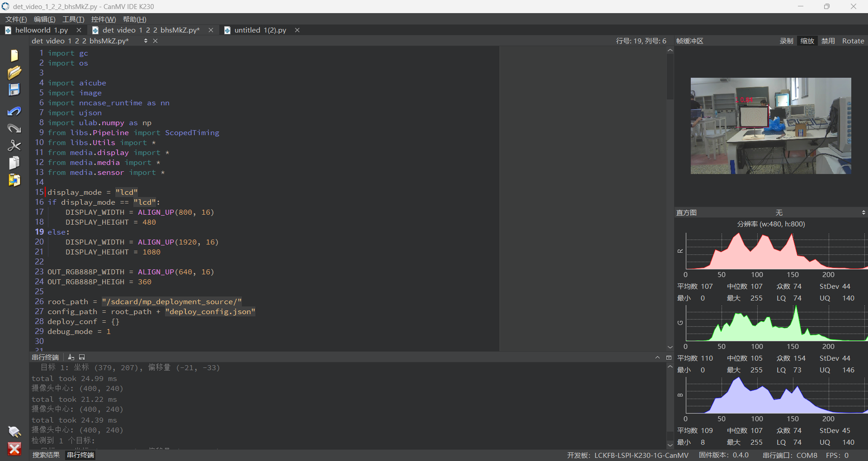Click 'import nncase_runtime as nn' line
The height and width of the screenshot is (461, 868).
[108, 103]
